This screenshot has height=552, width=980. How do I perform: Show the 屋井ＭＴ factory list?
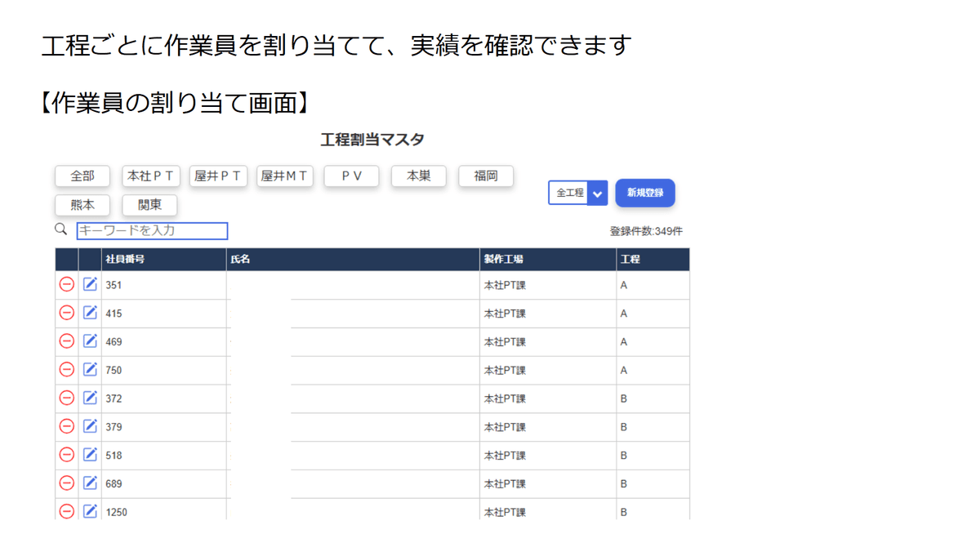[285, 176]
